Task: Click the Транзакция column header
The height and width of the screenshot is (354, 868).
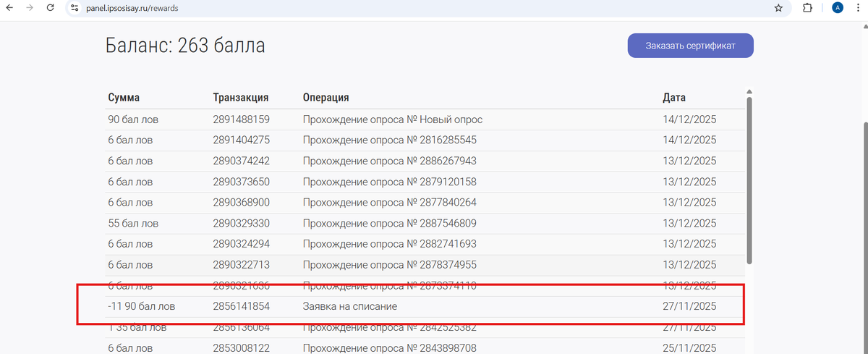Action: click(241, 98)
